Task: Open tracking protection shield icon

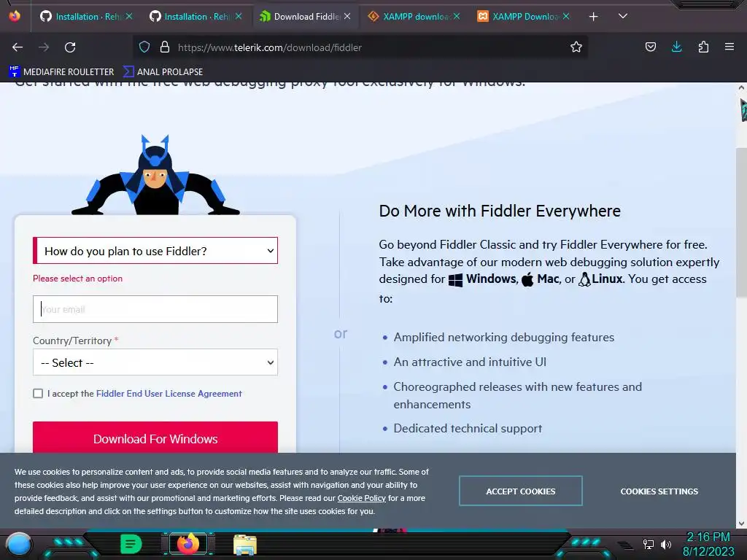Action: pyautogui.click(x=144, y=47)
